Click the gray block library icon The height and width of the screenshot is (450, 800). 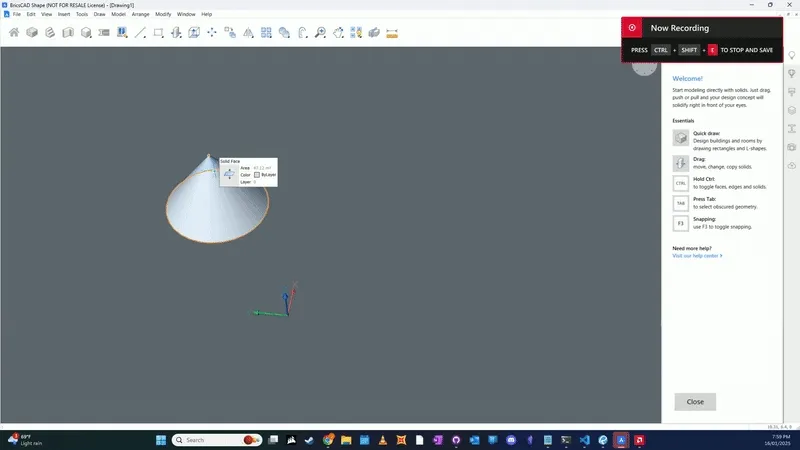tap(374, 33)
